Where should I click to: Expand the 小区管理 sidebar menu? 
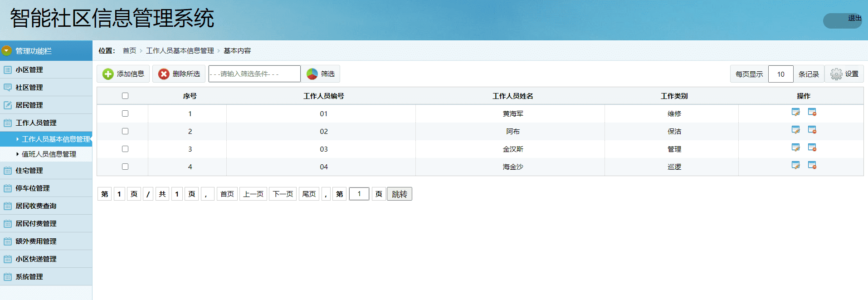[46, 70]
